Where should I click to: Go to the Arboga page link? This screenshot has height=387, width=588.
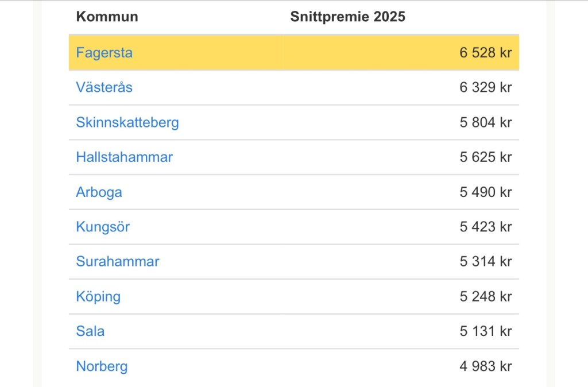pos(99,192)
